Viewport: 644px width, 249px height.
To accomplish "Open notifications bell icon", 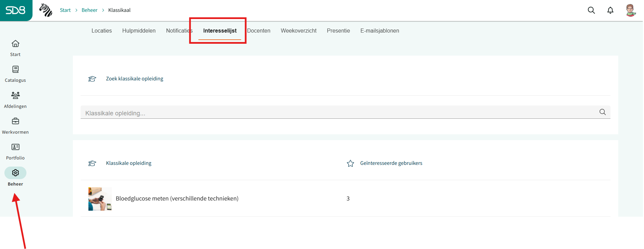I will (x=610, y=10).
